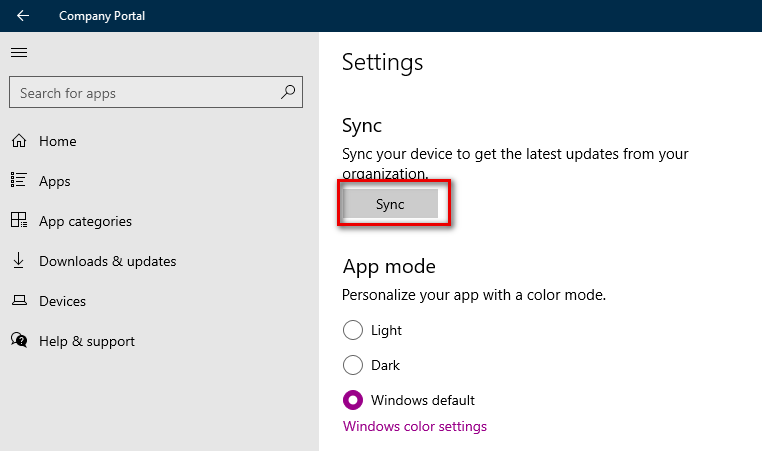The image size is (762, 451).
Task: Choose the Windows default mode option
Action: 353,400
